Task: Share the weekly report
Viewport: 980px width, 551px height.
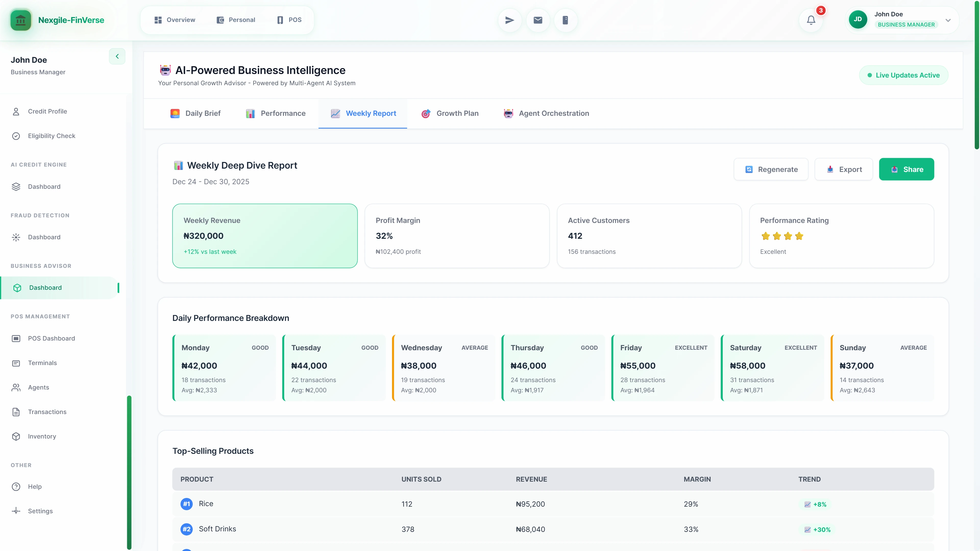Action: pyautogui.click(x=906, y=169)
